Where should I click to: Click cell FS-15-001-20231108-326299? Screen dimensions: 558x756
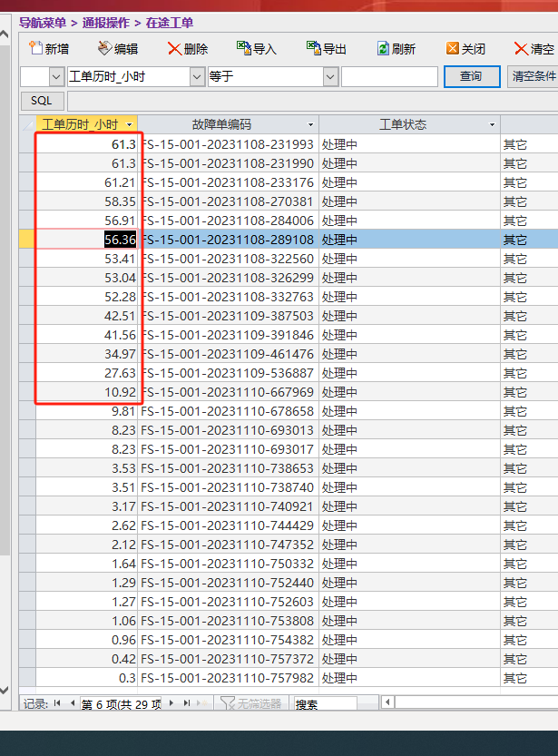(x=228, y=278)
